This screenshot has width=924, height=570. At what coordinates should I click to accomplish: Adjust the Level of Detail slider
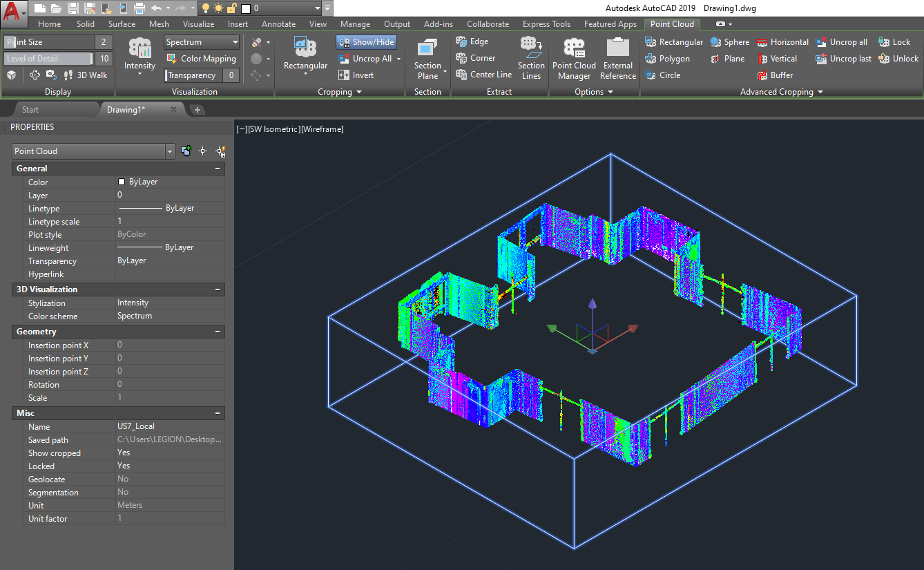click(x=48, y=59)
